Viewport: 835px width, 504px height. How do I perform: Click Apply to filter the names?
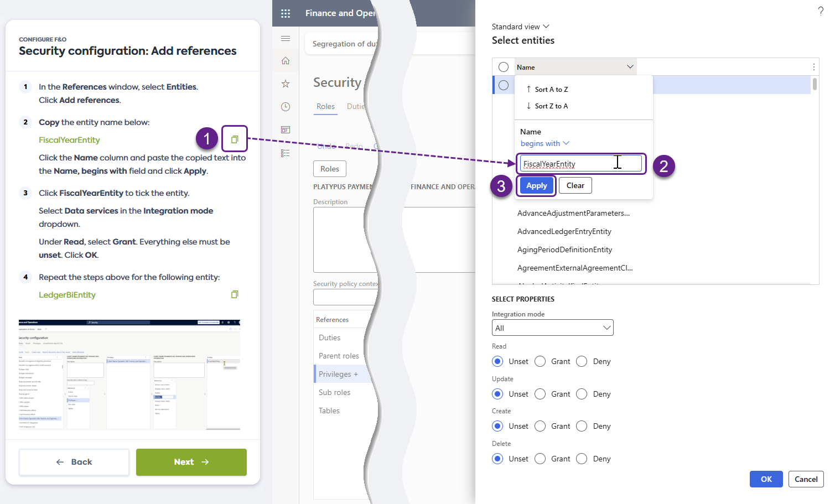(536, 186)
